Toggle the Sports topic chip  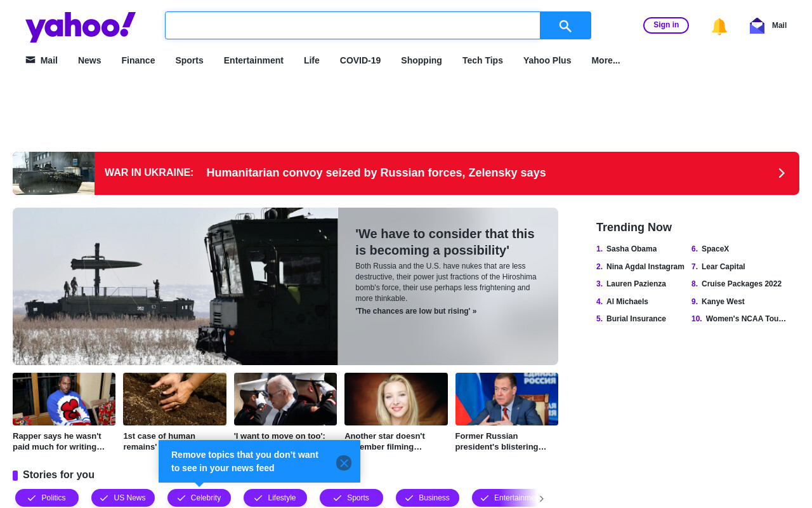(351, 498)
